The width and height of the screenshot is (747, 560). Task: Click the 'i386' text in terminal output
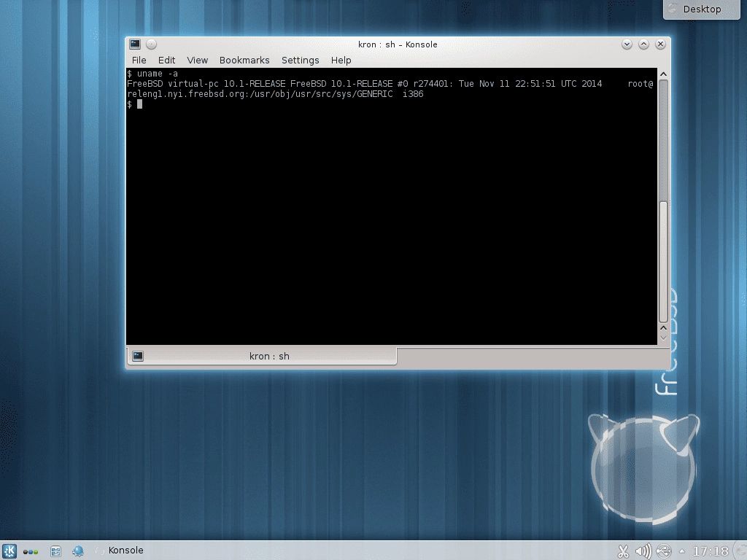click(413, 94)
